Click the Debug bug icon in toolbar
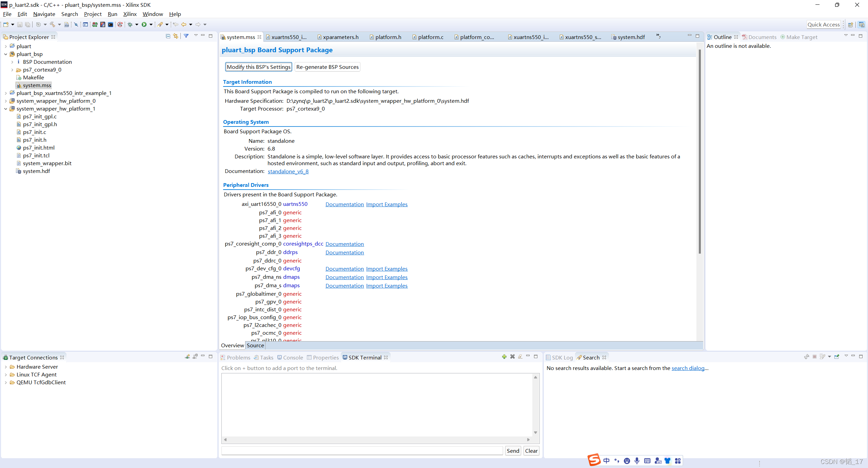Viewport: 868px width, 468px height. coord(130,24)
